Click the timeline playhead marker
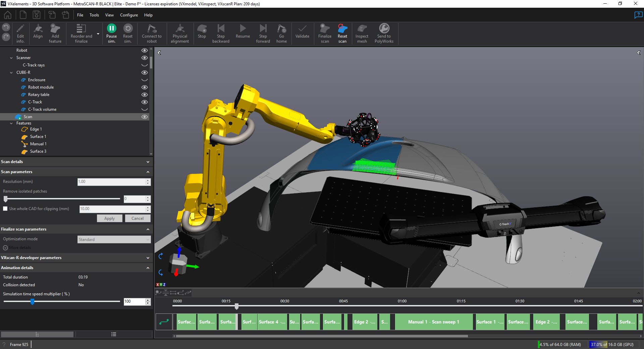The height and width of the screenshot is (349, 644). [x=237, y=306]
